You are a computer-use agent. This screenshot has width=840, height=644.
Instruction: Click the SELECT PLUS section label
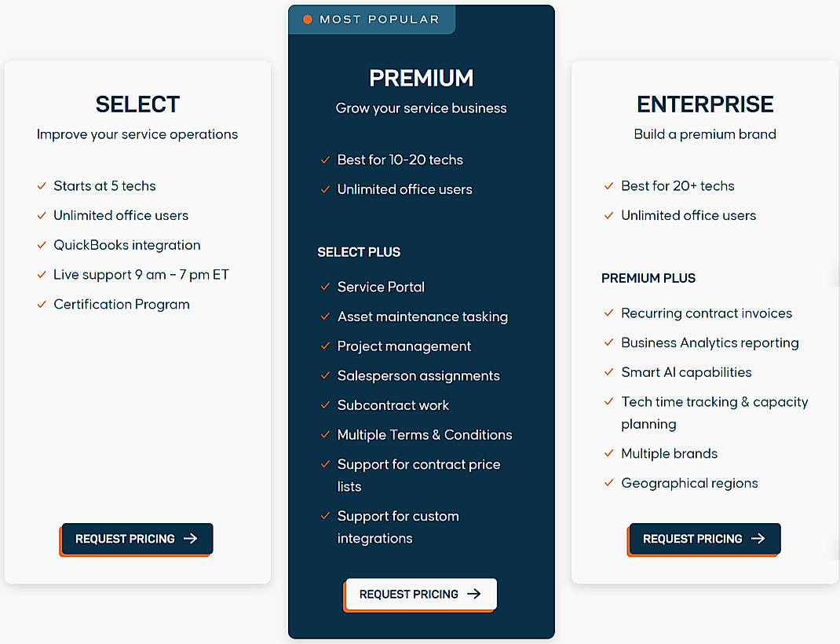[359, 252]
